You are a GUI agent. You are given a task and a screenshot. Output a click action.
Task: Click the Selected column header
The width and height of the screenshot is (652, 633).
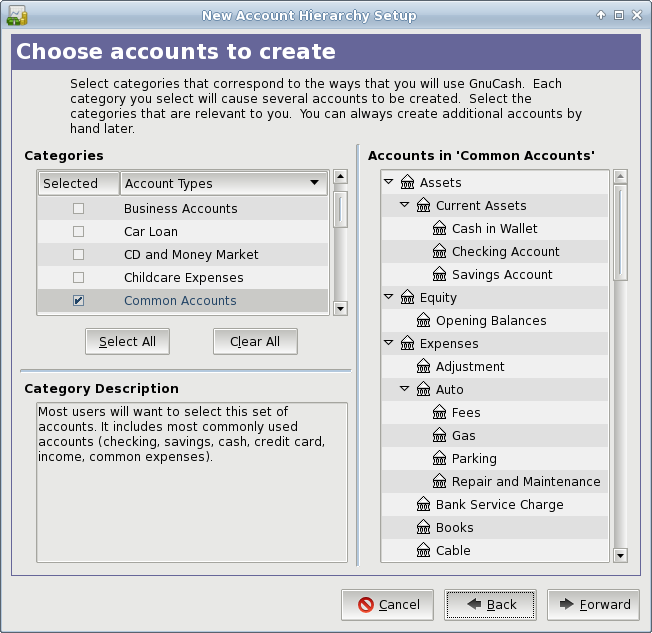79,183
